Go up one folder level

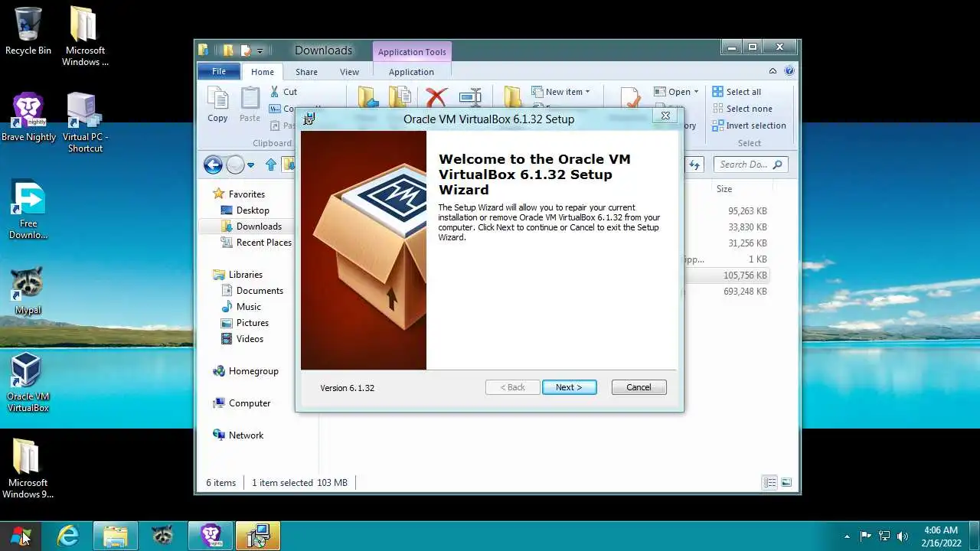click(x=270, y=165)
